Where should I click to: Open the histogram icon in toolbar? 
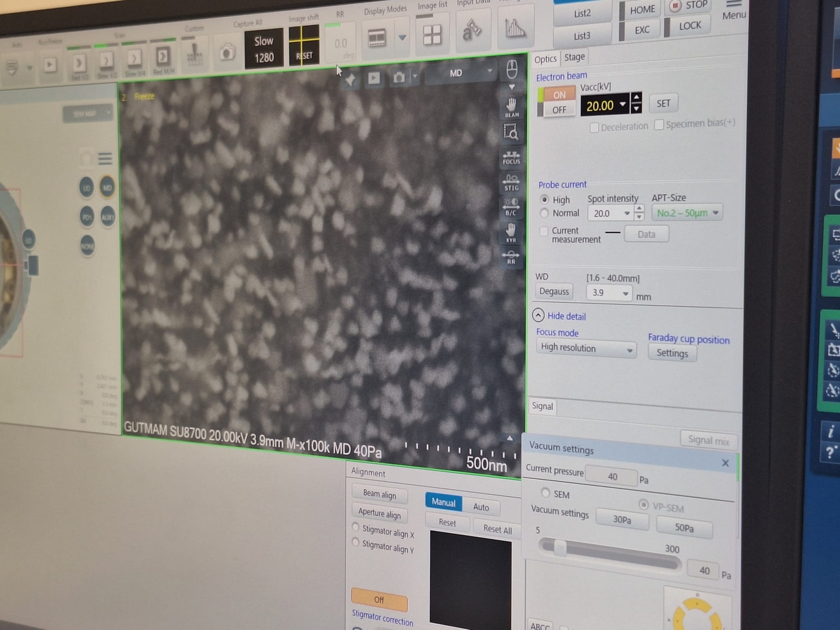pos(514,28)
